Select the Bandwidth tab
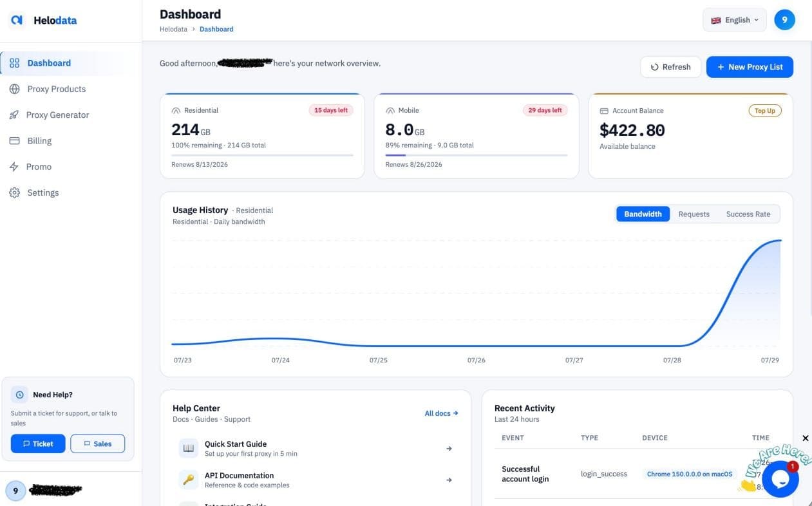 (x=643, y=214)
